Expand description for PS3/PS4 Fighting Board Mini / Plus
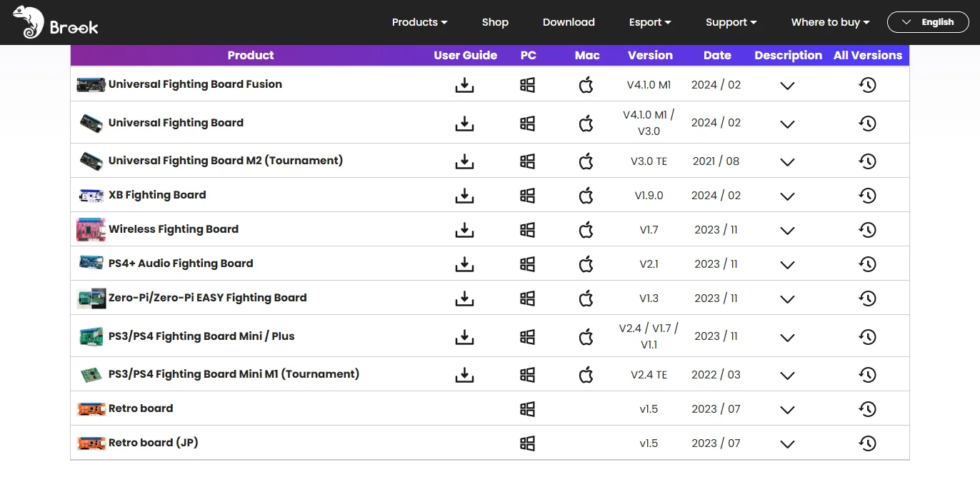 [x=787, y=337]
